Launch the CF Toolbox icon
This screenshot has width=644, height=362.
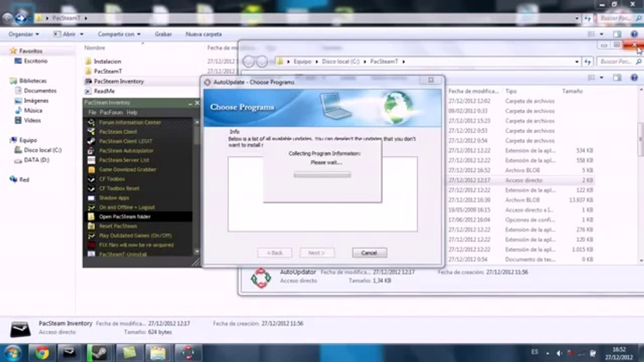pos(91,179)
